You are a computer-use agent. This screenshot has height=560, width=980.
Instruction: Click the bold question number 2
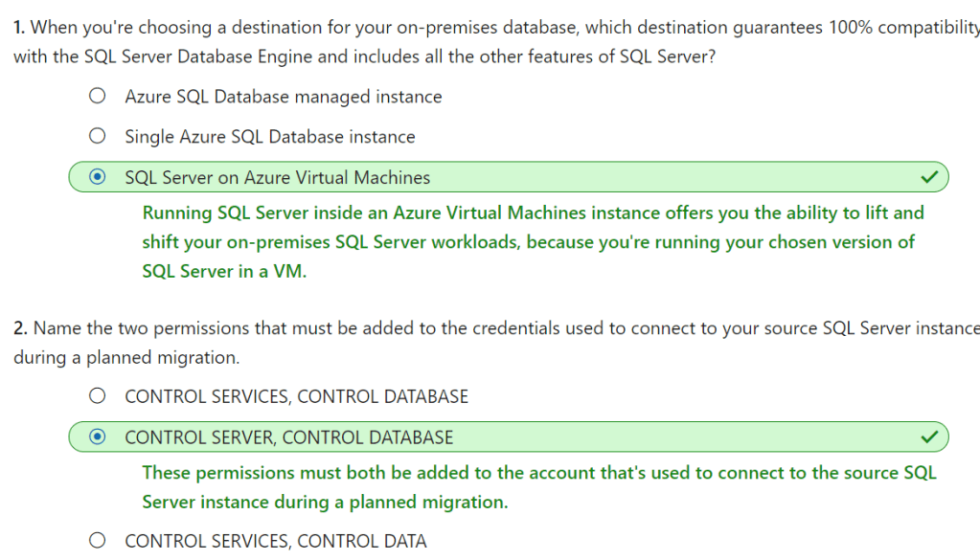point(20,328)
